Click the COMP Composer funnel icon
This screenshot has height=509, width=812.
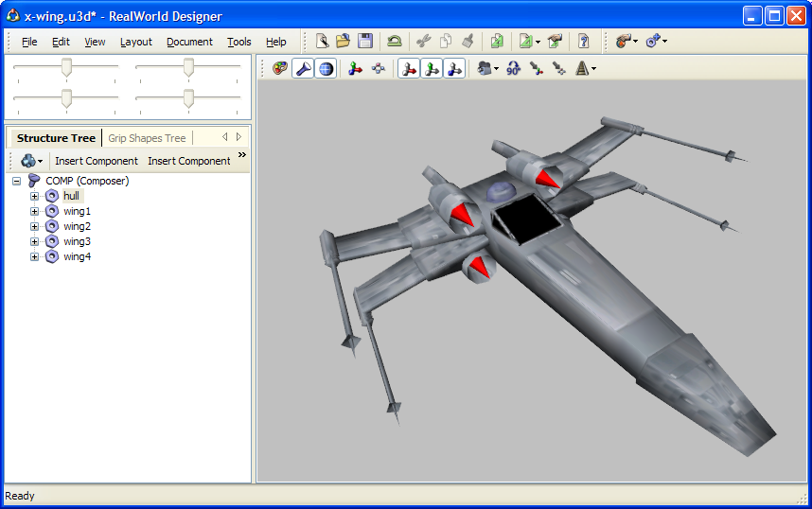pyautogui.click(x=34, y=181)
